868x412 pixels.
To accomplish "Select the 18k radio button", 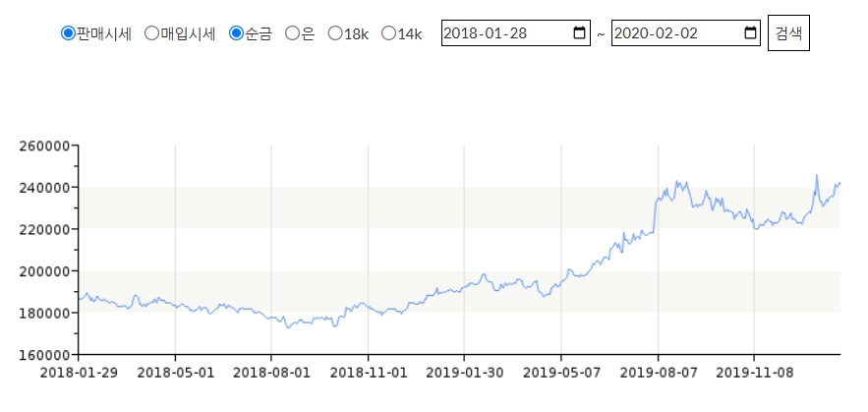I will click(335, 33).
